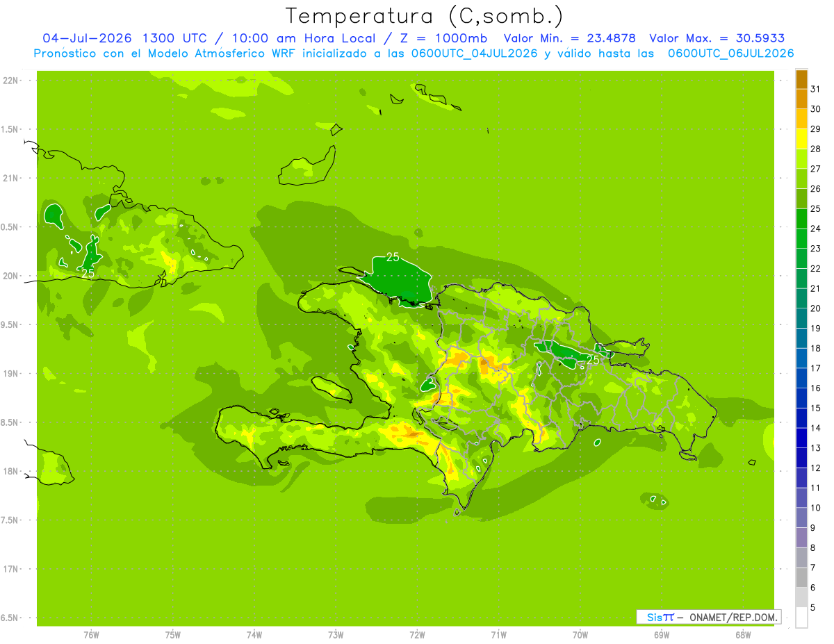The height and width of the screenshot is (644, 834).
Task: Click the '31' value on the color scale
Action: click(816, 89)
